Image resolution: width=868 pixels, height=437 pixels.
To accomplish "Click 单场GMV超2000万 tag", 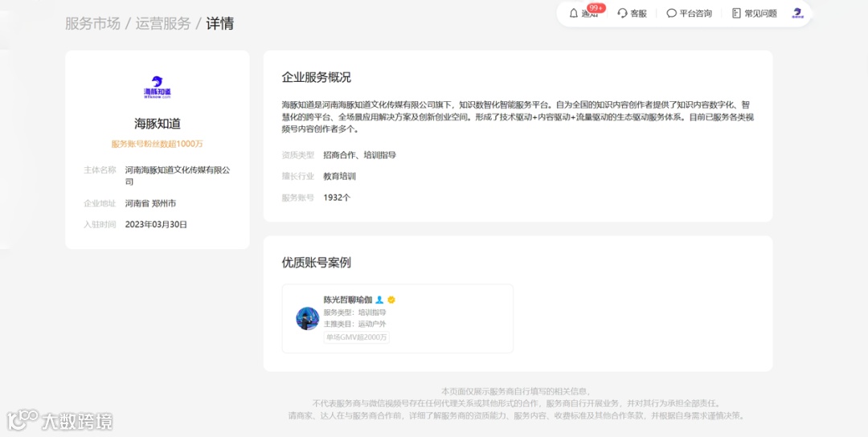I will pos(357,337).
